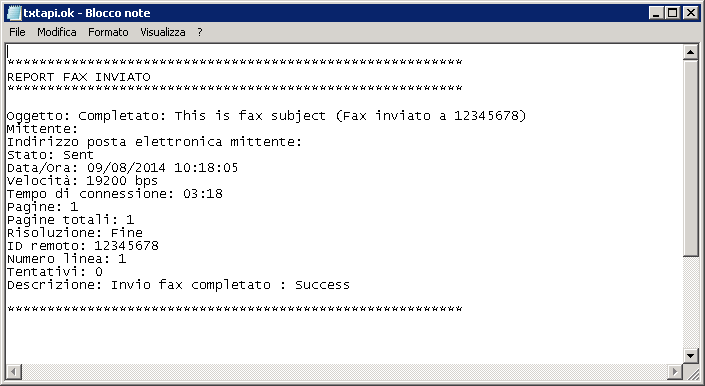Click the Descrizione: Invio fax completato line
Image resolution: width=705 pixels, height=386 pixels.
point(178,285)
